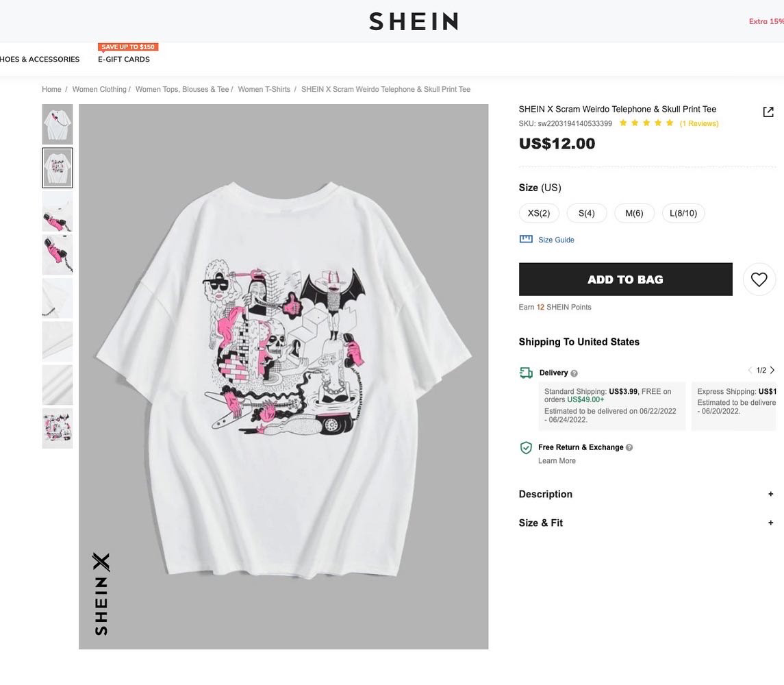Select size S(4)

click(x=587, y=213)
